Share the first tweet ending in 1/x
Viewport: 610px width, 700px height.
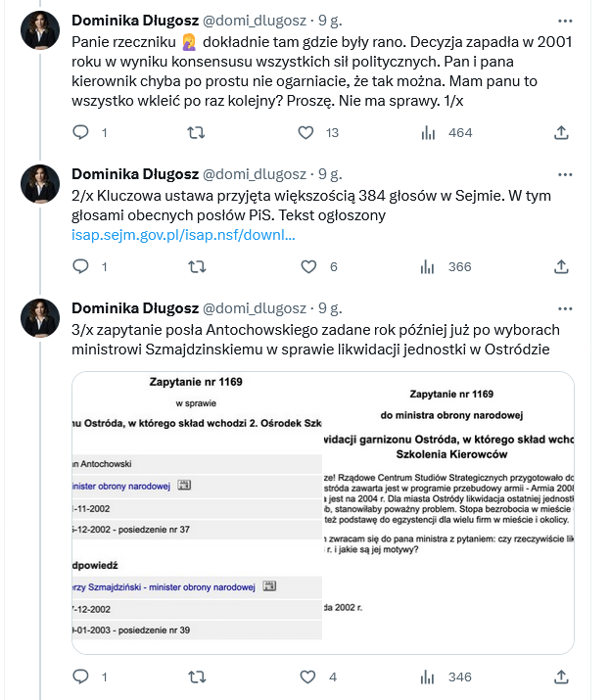[562, 132]
